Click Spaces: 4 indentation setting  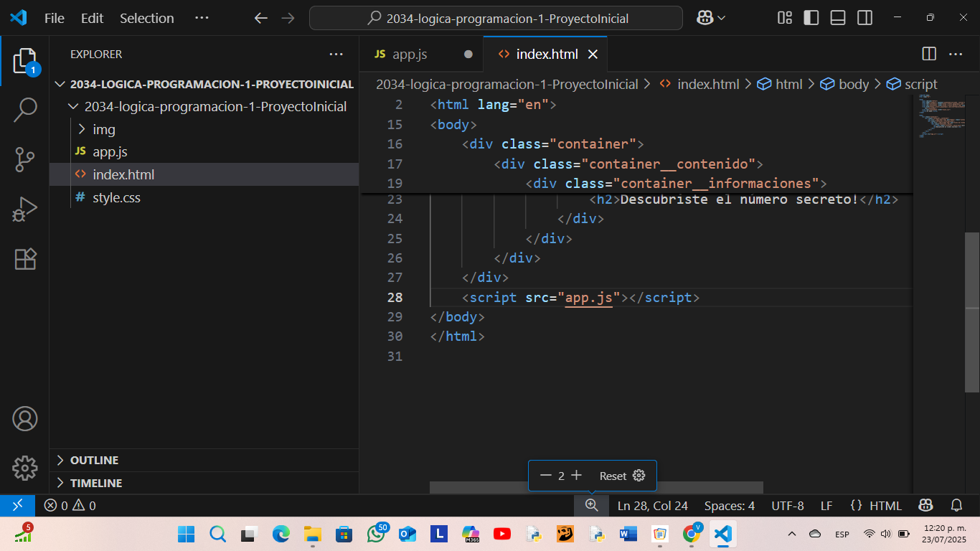tap(729, 505)
